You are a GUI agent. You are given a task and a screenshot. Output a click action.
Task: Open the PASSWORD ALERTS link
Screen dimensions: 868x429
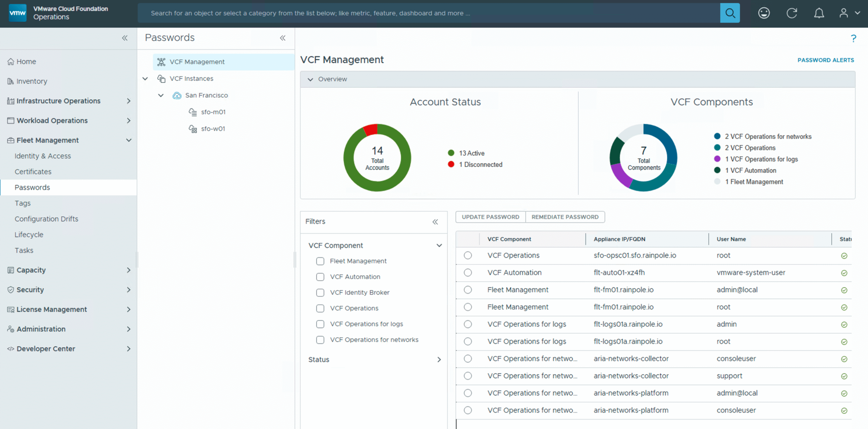click(x=825, y=60)
